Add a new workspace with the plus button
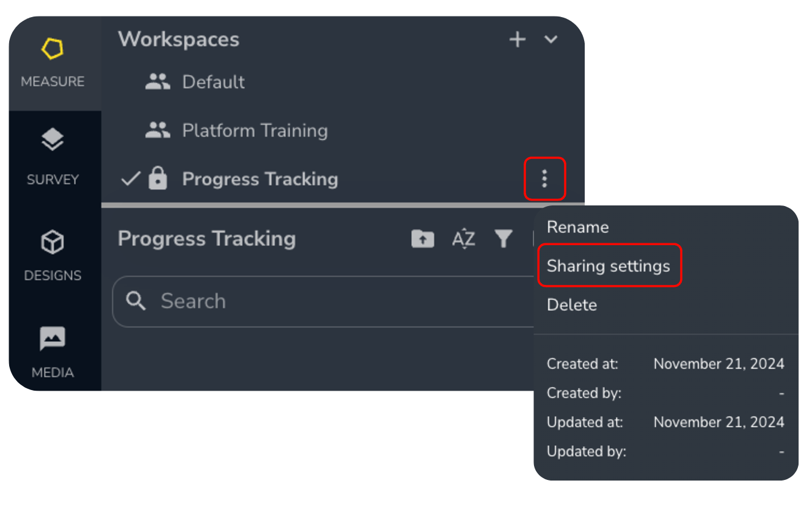 [x=517, y=39]
